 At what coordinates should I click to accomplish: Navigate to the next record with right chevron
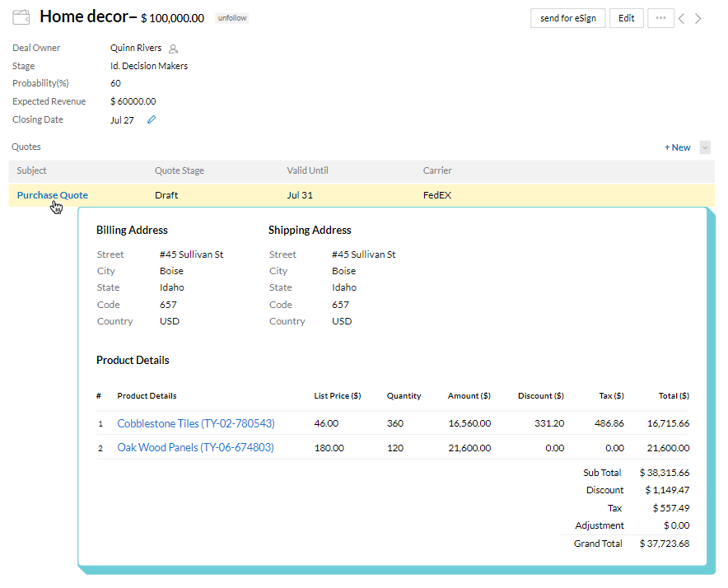[698, 17]
